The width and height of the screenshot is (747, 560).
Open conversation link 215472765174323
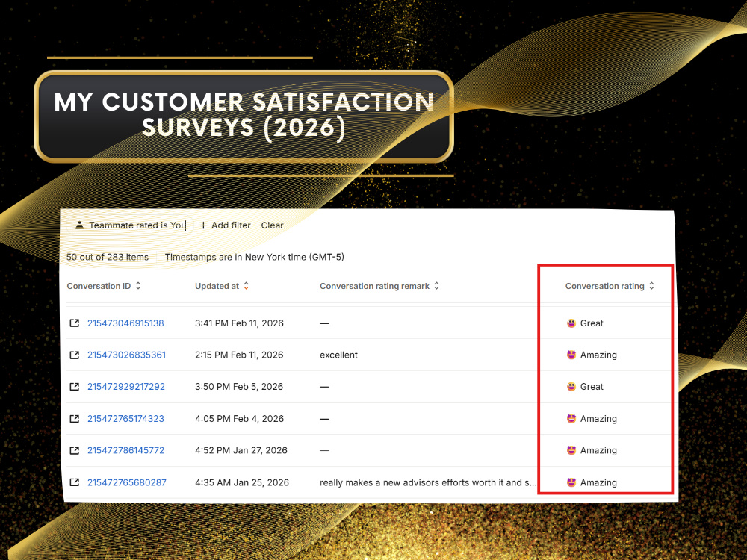coord(125,419)
